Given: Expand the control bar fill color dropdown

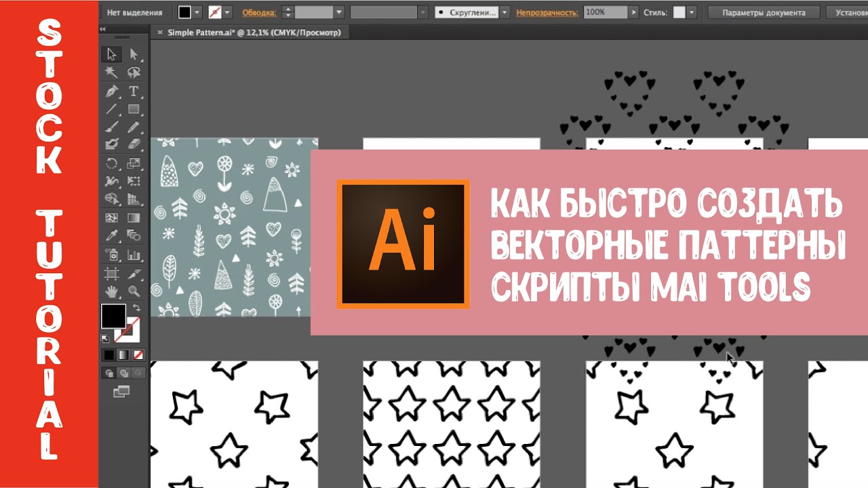Looking at the screenshot, I should 197,12.
